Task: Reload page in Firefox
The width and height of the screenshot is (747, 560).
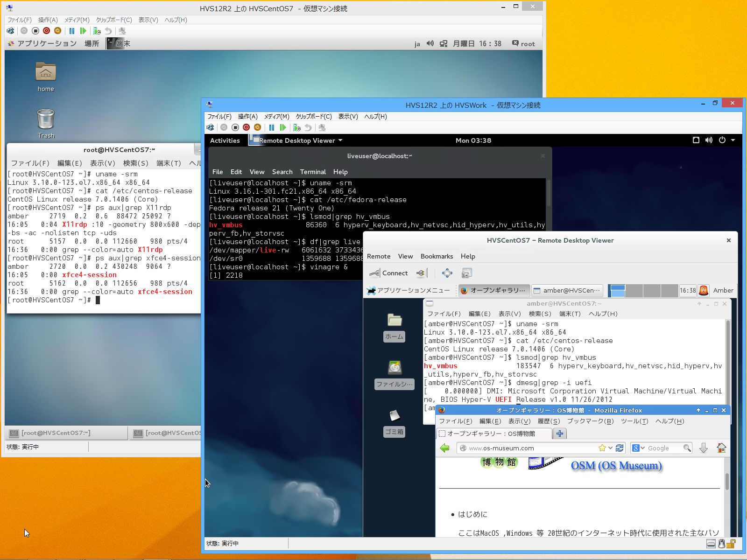Action: click(x=620, y=448)
